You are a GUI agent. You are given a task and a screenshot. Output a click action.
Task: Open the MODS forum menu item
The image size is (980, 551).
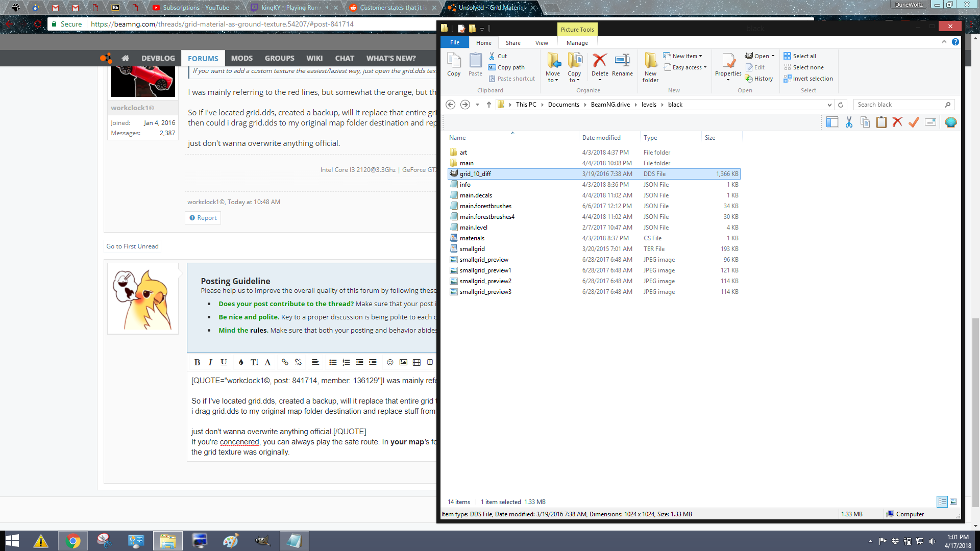tap(241, 58)
